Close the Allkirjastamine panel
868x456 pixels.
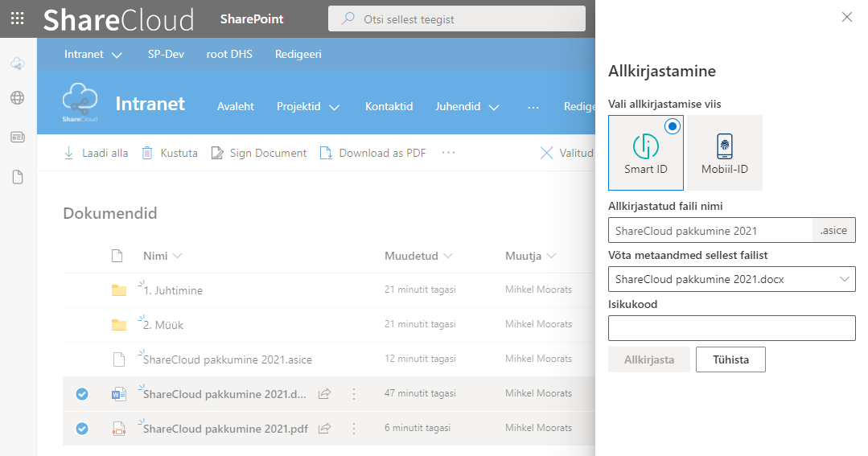point(847,17)
